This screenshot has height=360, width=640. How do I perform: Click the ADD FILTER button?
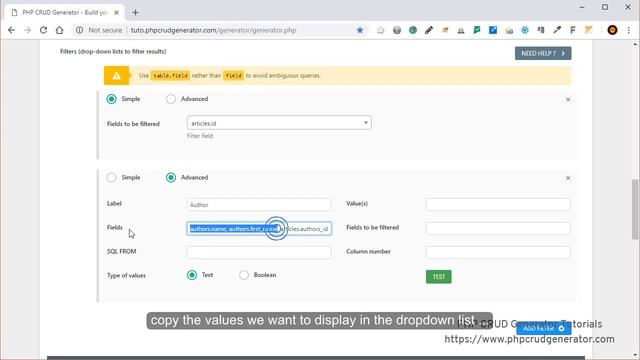[x=544, y=328]
